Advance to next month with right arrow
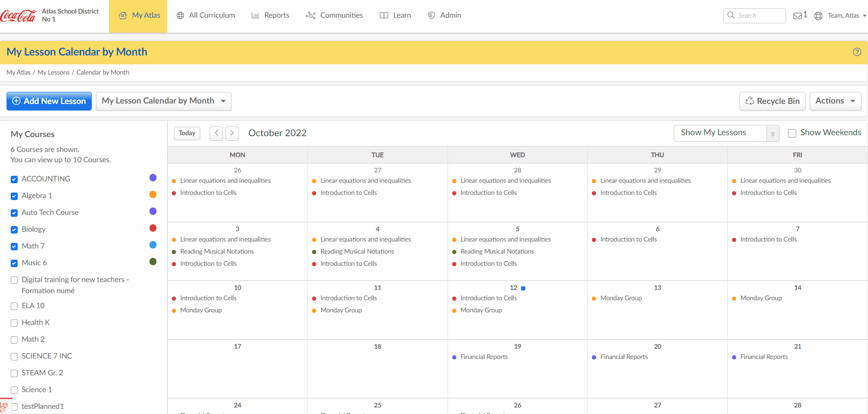 point(232,133)
